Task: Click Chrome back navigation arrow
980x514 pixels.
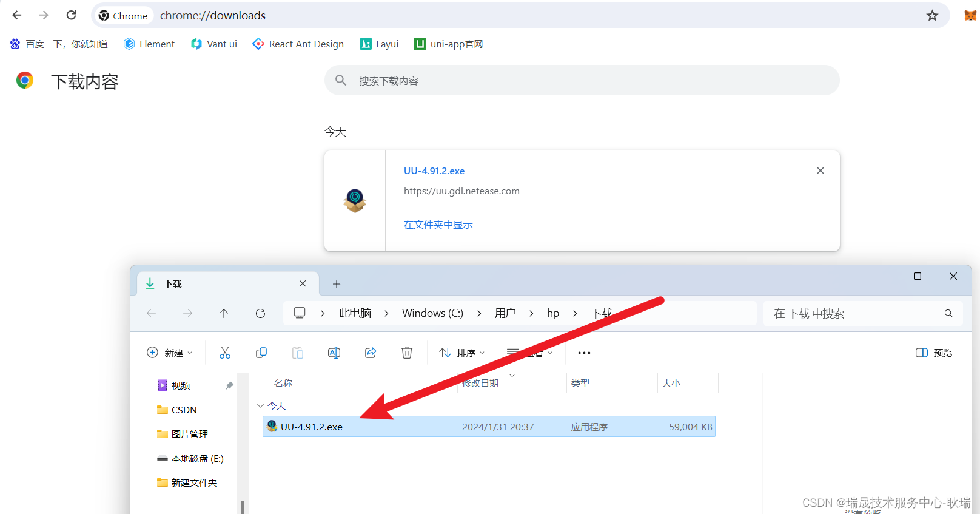Action: 17,15
